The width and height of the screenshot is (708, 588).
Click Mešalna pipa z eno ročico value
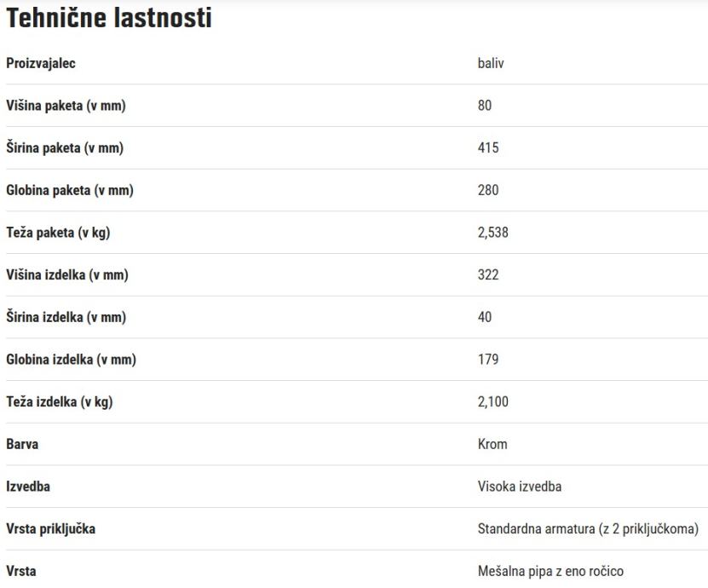[x=550, y=571]
